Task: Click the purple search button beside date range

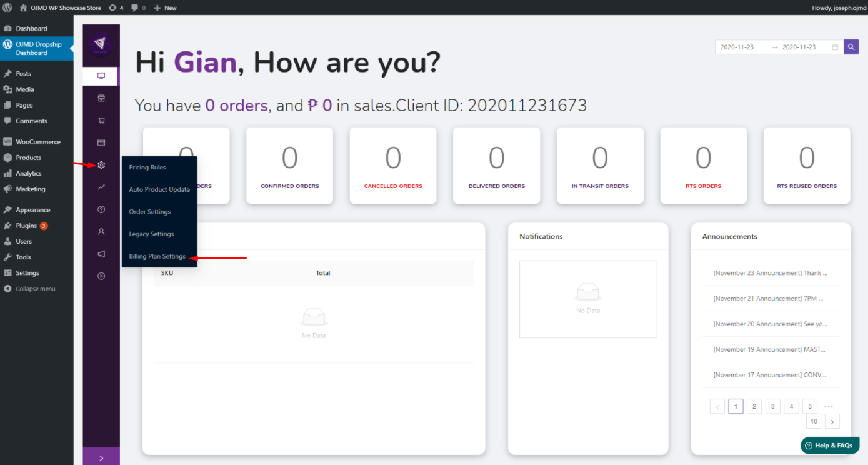Action: [x=851, y=47]
